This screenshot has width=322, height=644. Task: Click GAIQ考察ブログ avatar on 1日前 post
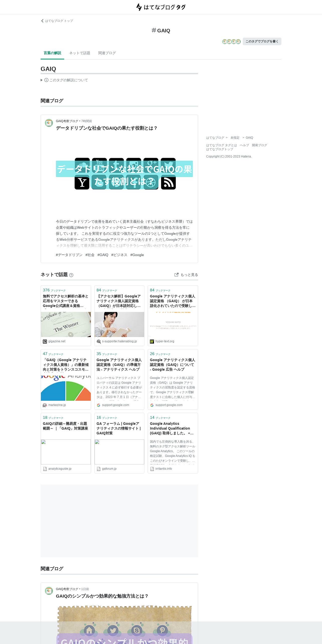(x=49, y=591)
